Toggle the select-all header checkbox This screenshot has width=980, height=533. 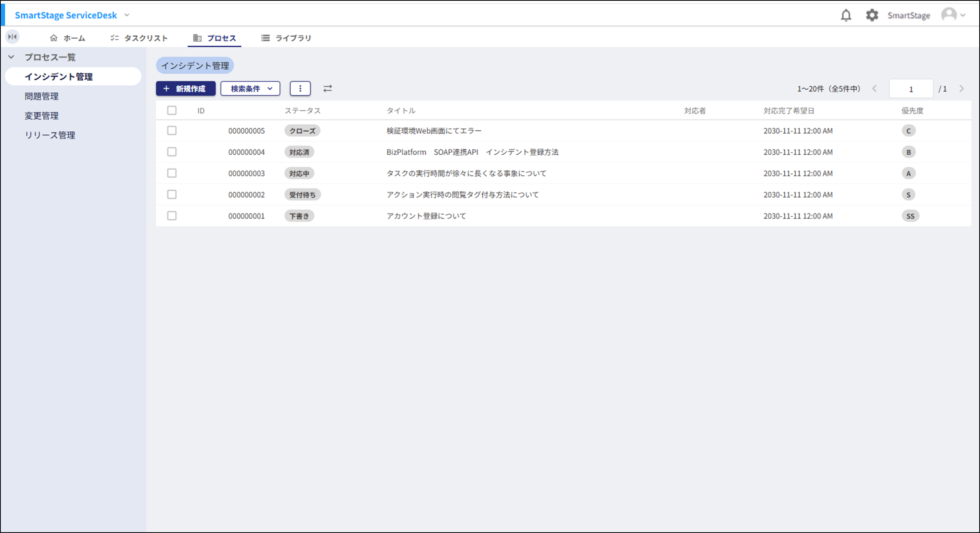172,111
